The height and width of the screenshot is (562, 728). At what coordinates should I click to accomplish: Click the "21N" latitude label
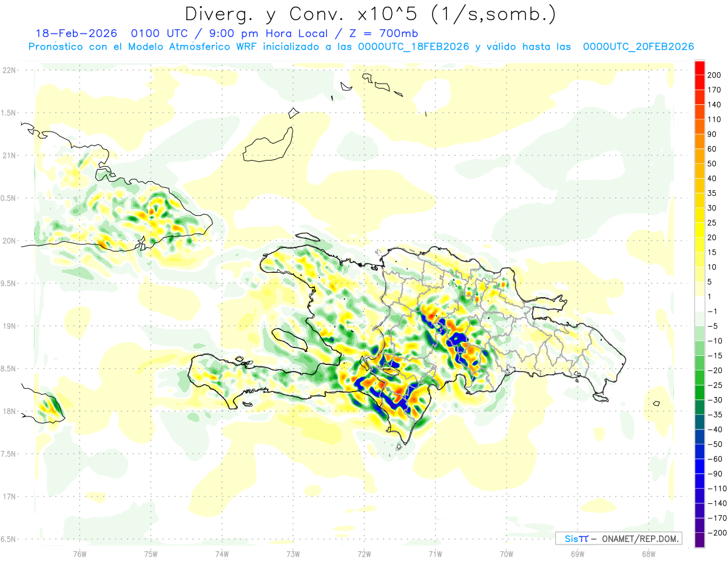[x=8, y=155]
